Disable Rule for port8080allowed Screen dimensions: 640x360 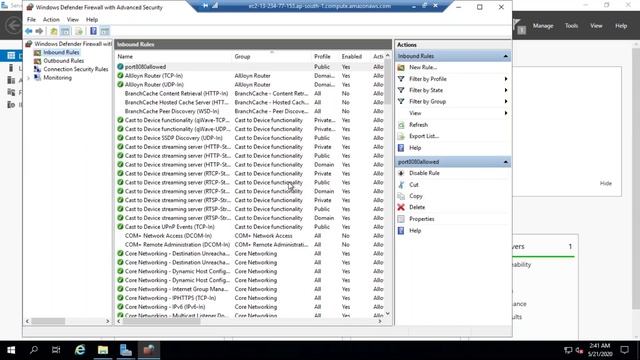(x=424, y=173)
